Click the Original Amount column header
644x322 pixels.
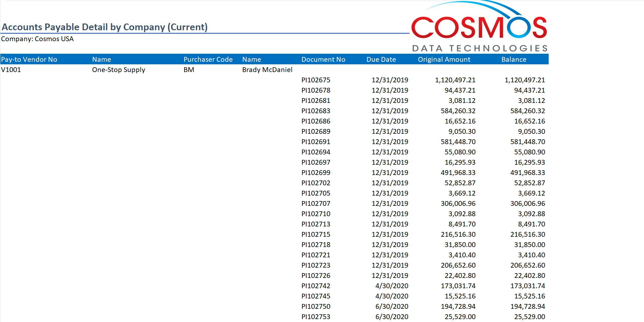click(x=444, y=59)
